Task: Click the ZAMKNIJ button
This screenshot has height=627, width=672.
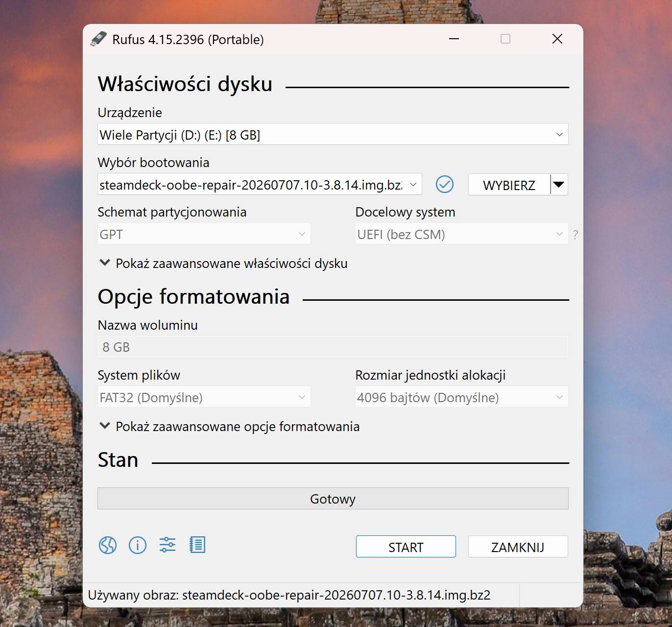Action: coord(518,547)
